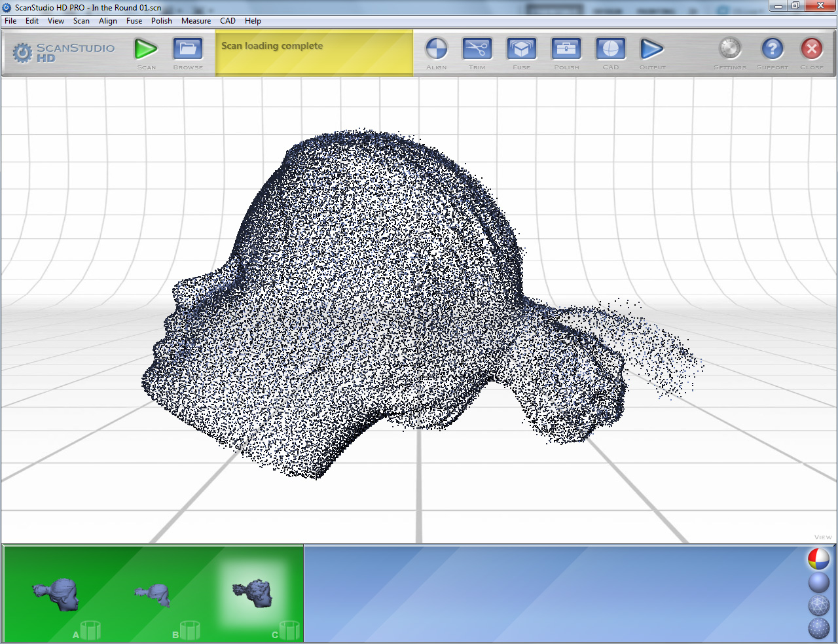The height and width of the screenshot is (644, 838).
Task: Open the Scan menu
Action: [x=81, y=21]
